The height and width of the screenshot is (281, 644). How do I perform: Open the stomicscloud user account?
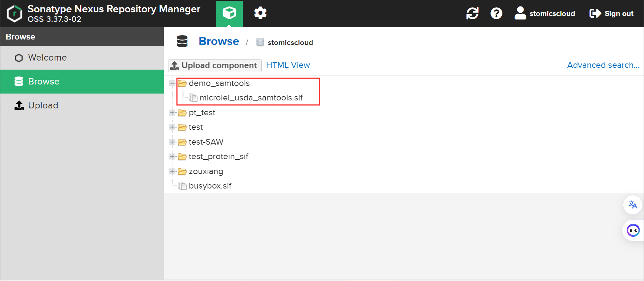point(545,13)
